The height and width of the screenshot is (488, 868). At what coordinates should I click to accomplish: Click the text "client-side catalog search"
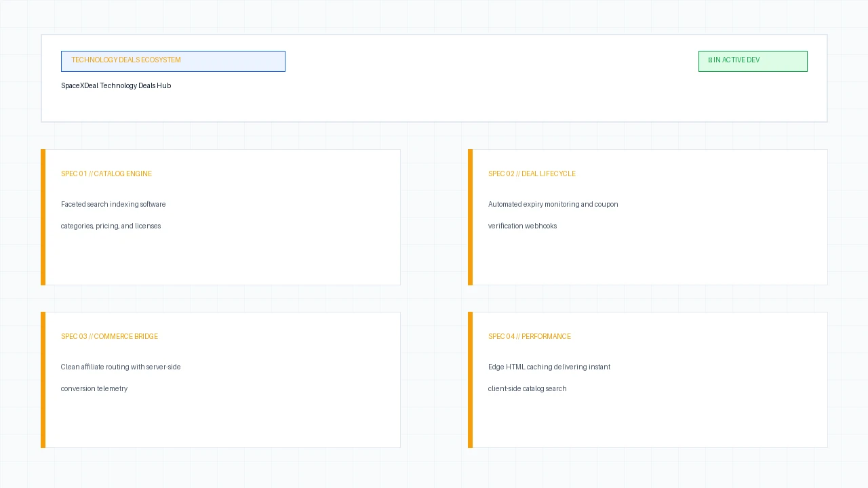[x=528, y=389]
